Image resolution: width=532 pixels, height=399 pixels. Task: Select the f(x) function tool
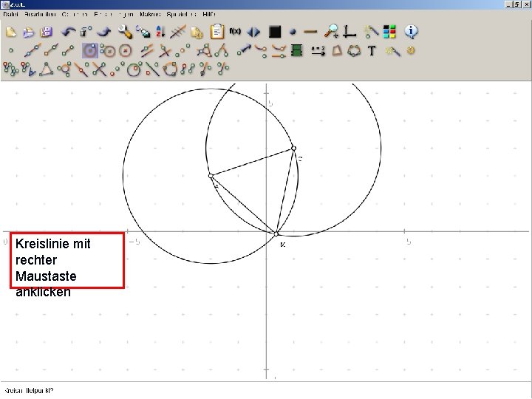click(x=235, y=31)
